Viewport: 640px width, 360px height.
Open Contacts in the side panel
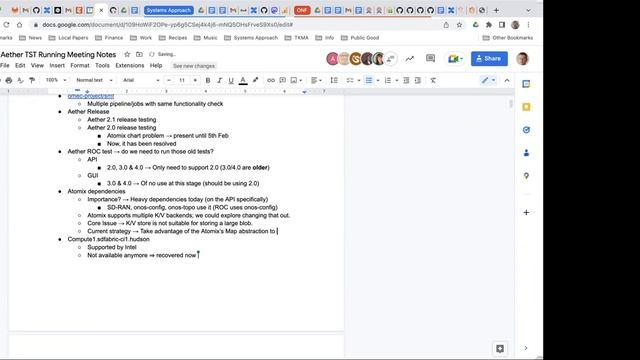click(526, 153)
